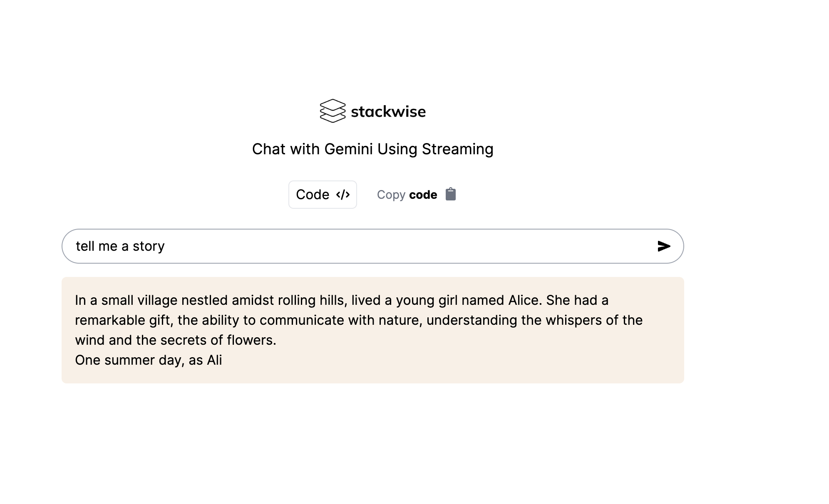Click the gray 'Copy' word
829x504 pixels.
coord(391,195)
